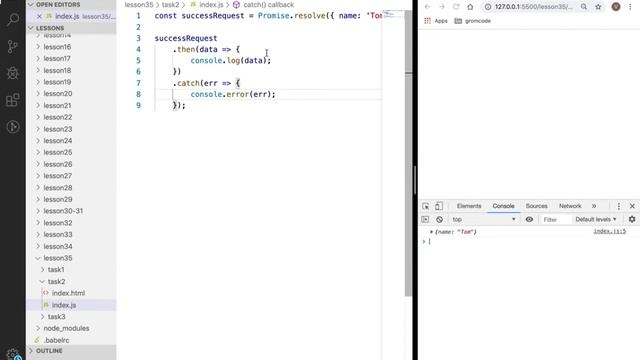Activate DevTools inspect element picker
Image resolution: width=640 pixels, height=360 pixels.
click(x=425, y=206)
